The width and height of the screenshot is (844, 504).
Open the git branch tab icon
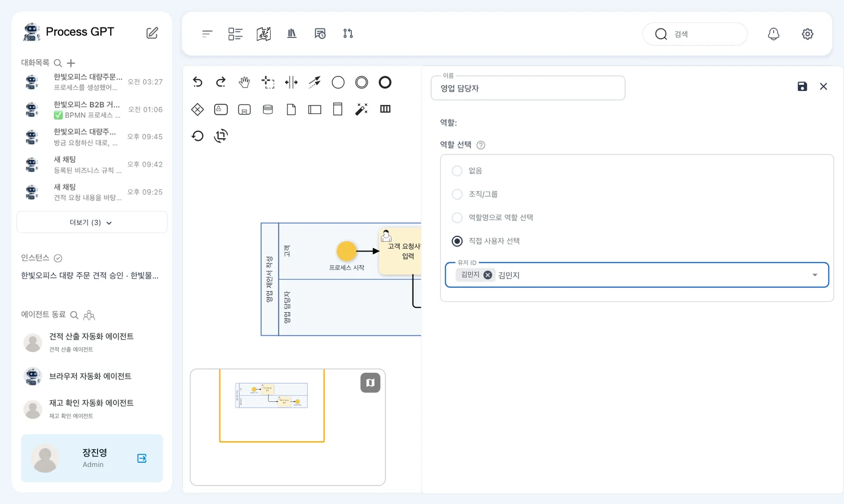(348, 34)
